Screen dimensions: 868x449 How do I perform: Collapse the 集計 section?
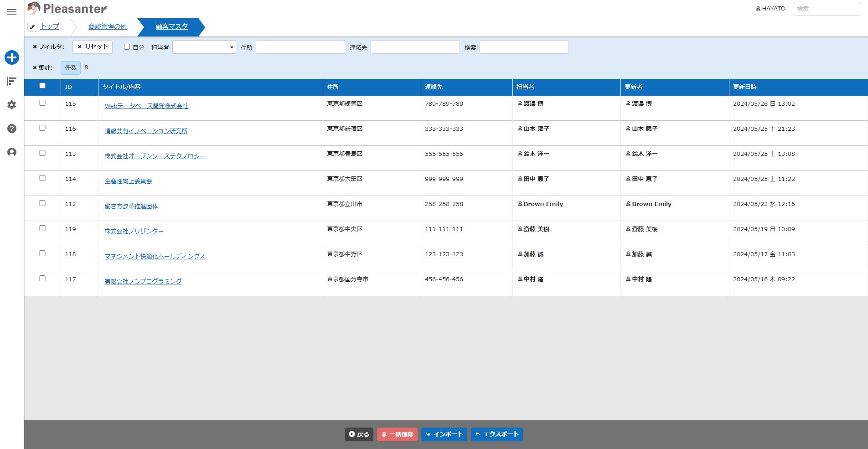[42, 67]
